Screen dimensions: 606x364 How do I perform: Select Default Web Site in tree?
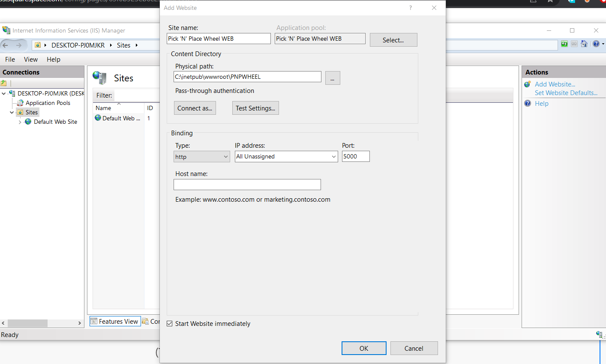[x=56, y=122]
